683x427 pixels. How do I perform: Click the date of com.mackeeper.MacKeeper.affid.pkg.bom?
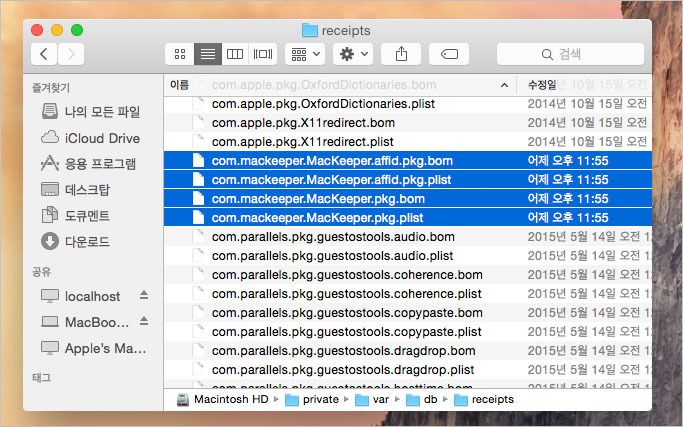568,161
